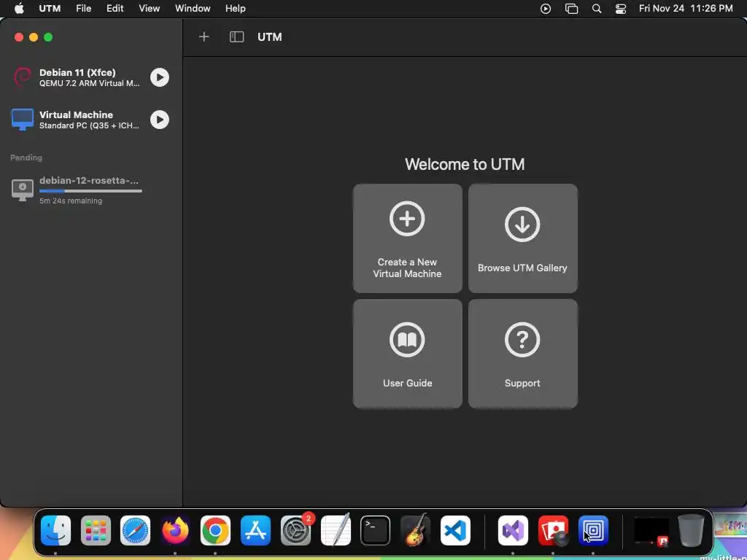
Task: Click the minimized black window thumbnail in Dock
Action: (x=651, y=531)
